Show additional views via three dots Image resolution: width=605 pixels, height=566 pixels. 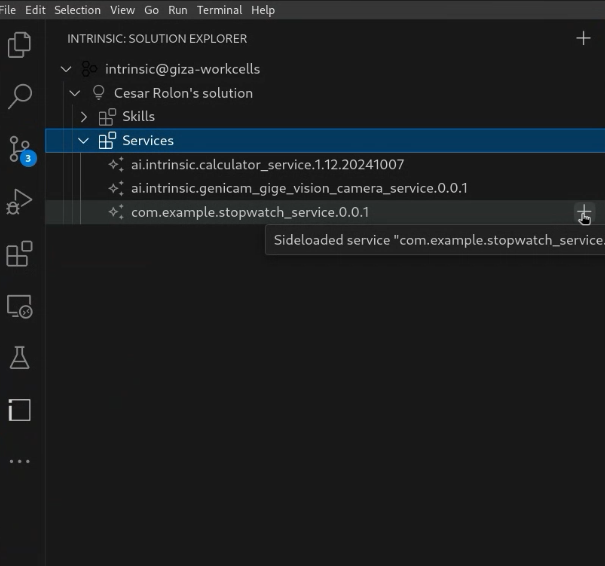coord(19,461)
